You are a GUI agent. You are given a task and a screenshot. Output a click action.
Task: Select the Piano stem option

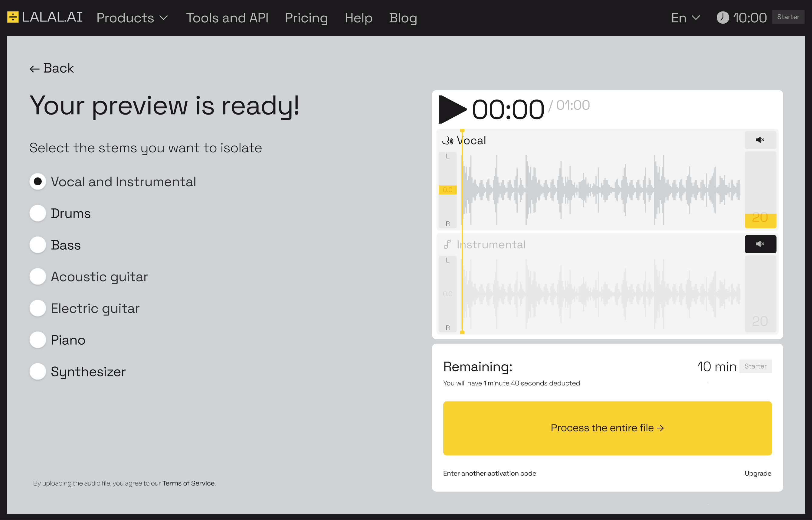[x=38, y=340]
